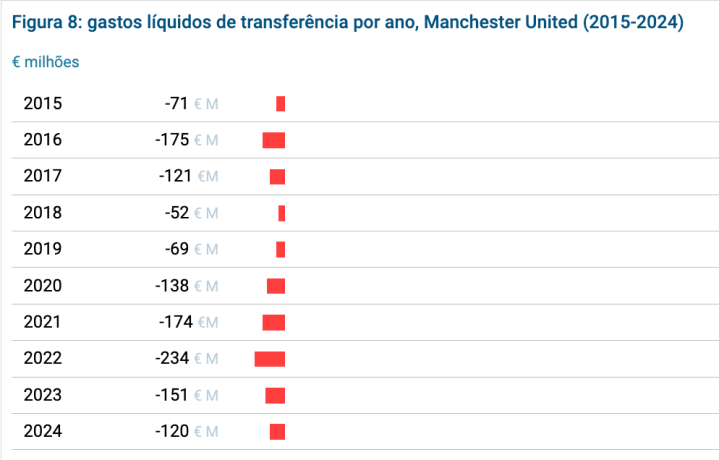The image size is (719, 460).
Task: Click the red bar for 2023
Action: (x=275, y=395)
